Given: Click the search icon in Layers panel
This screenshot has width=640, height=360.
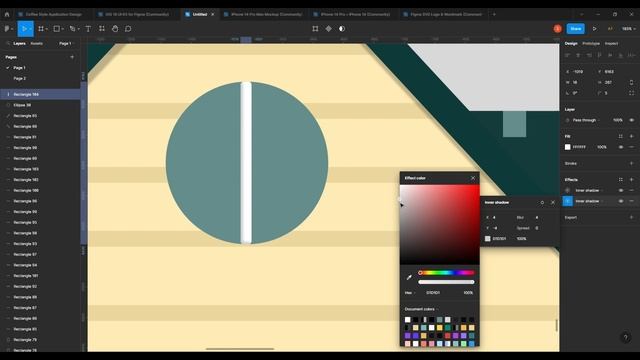Looking at the screenshot, I should [7, 43].
